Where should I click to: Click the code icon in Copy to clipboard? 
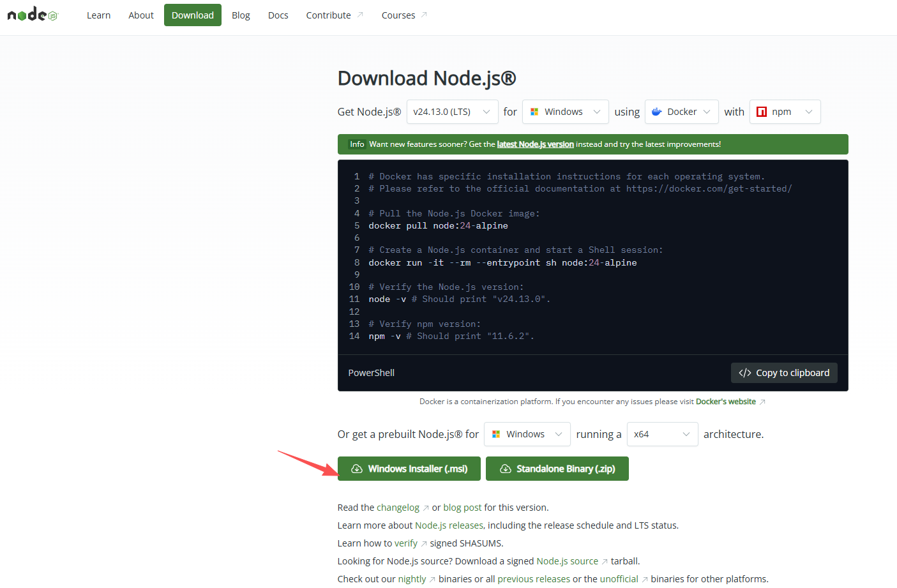[744, 373]
